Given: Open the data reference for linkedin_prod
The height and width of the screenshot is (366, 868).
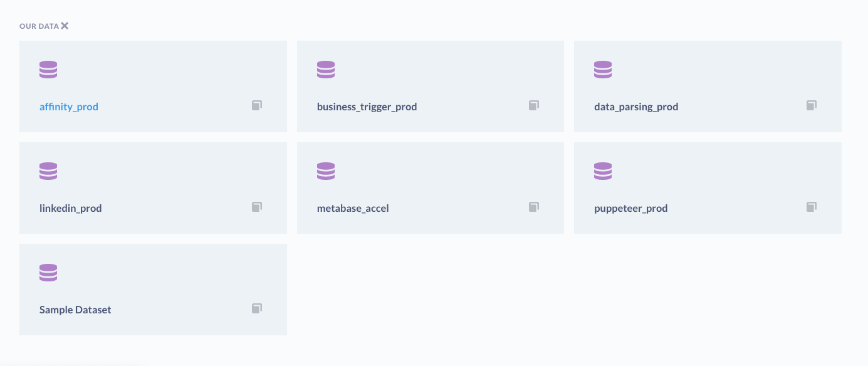Looking at the screenshot, I should tap(257, 207).
